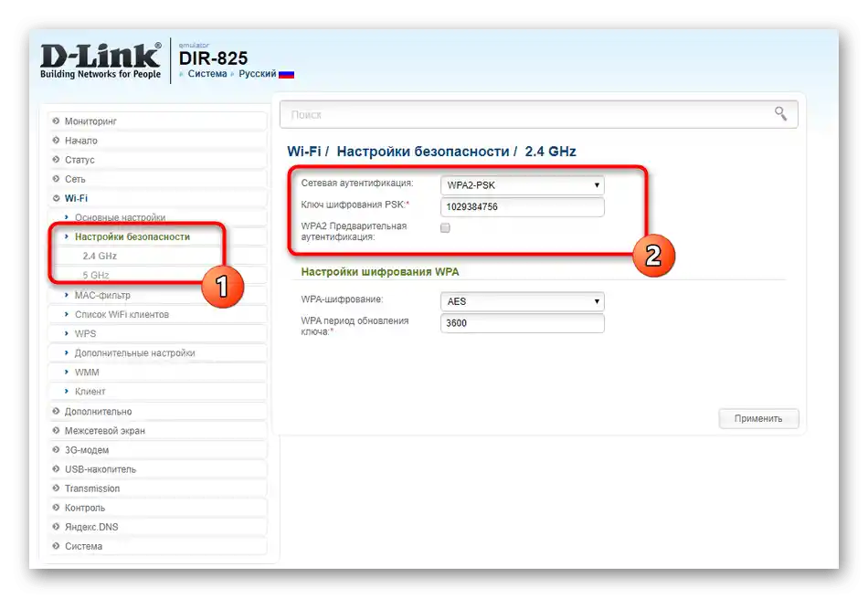Open the Система menu in the header
This screenshot has width=868, height=598.
(207, 74)
